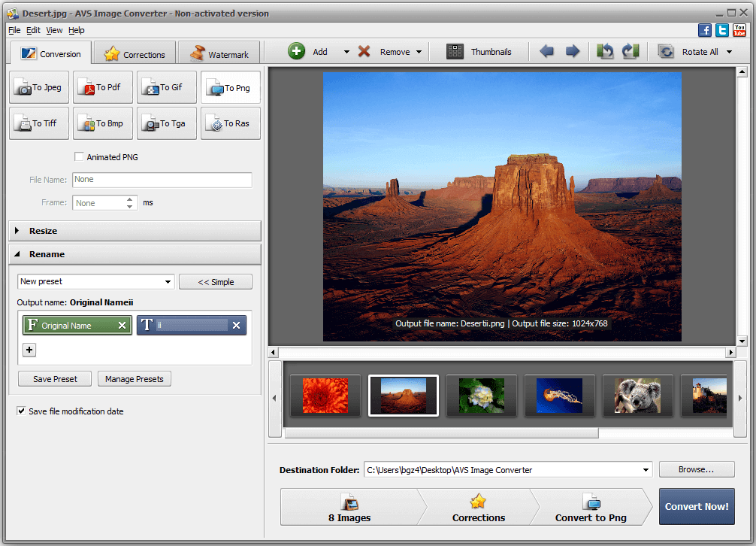
Task: Go to next image with right arrow
Action: (573, 51)
